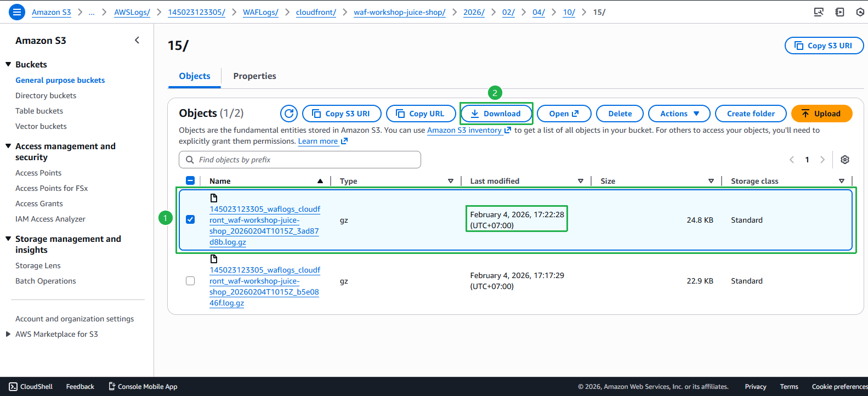Sort by Last modified column arrow

pos(581,181)
